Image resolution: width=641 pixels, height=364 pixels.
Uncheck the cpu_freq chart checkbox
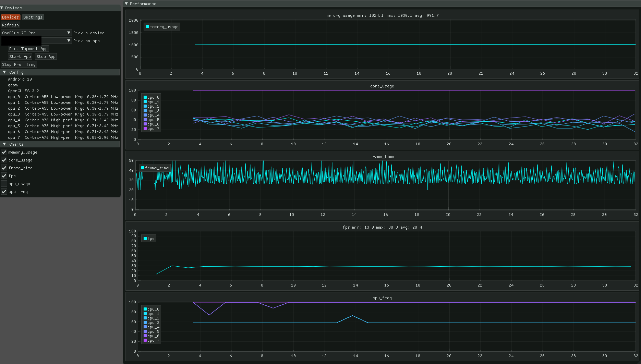pyautogui.click(x=4, y=192)
